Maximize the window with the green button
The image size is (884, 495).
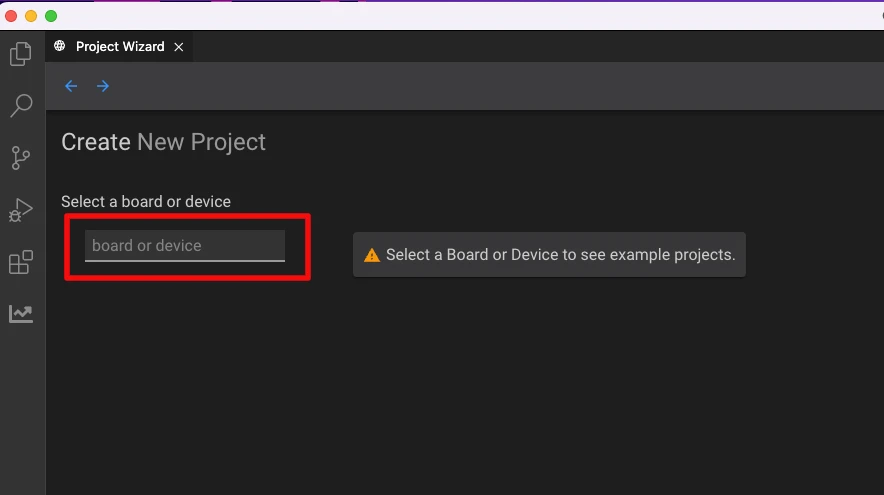(x=51, y=16)
